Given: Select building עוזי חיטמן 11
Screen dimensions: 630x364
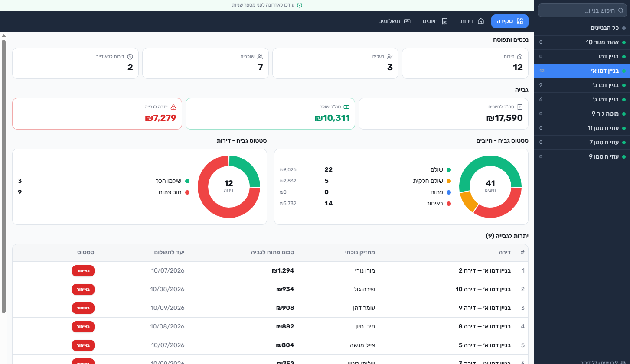Looking at the screenshot, I should coord(582,128).
